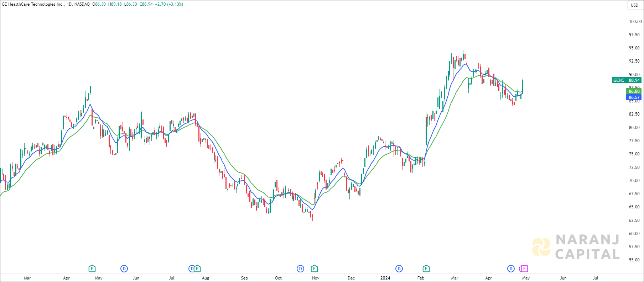Click the 95.00 price axis label

tap(634, 48)
